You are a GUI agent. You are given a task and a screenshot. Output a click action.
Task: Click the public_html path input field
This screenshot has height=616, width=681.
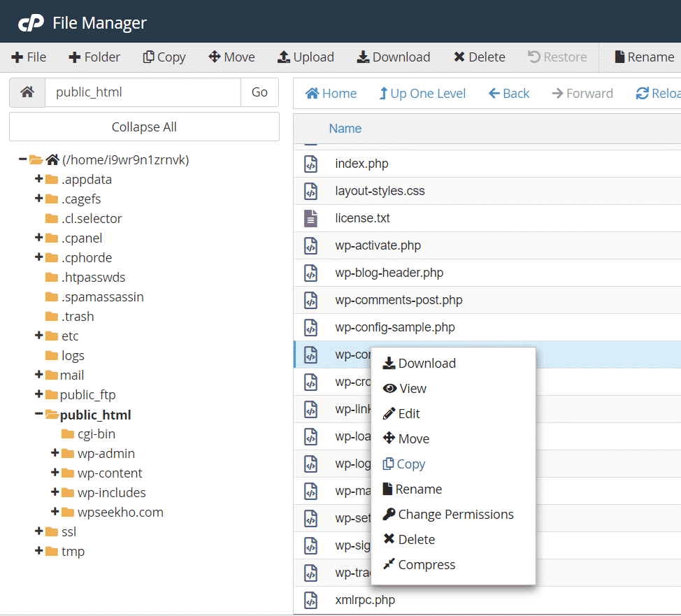coord(143,92)
